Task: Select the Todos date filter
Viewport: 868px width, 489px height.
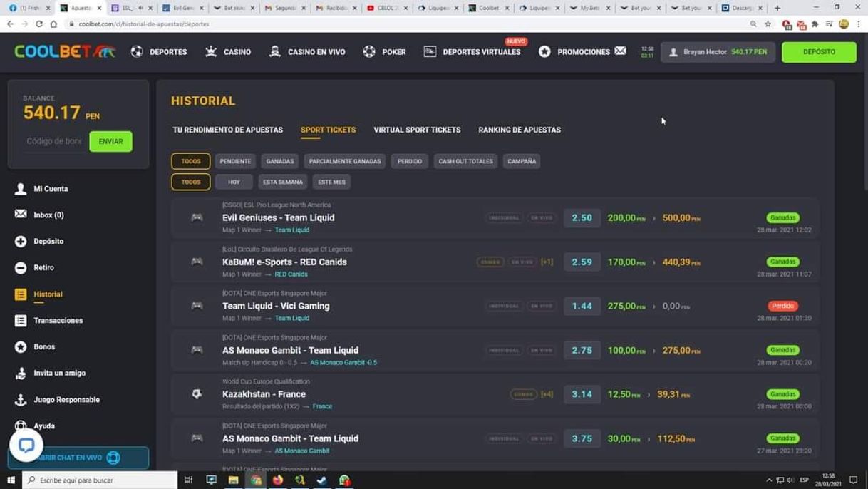Action: coord(191,182)
